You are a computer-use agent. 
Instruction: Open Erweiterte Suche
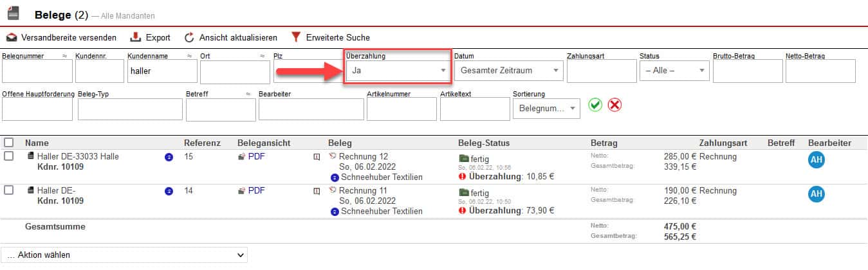tap(331, 37)
